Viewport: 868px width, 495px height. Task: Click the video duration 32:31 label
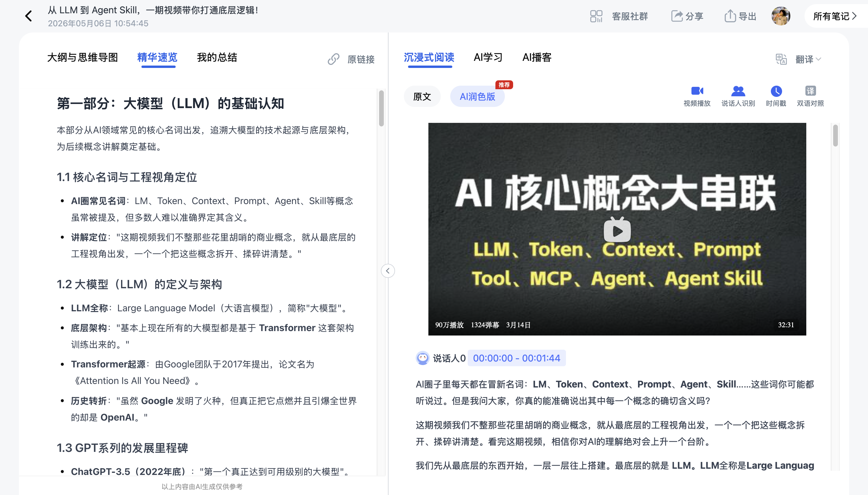[x=786, y=325]
